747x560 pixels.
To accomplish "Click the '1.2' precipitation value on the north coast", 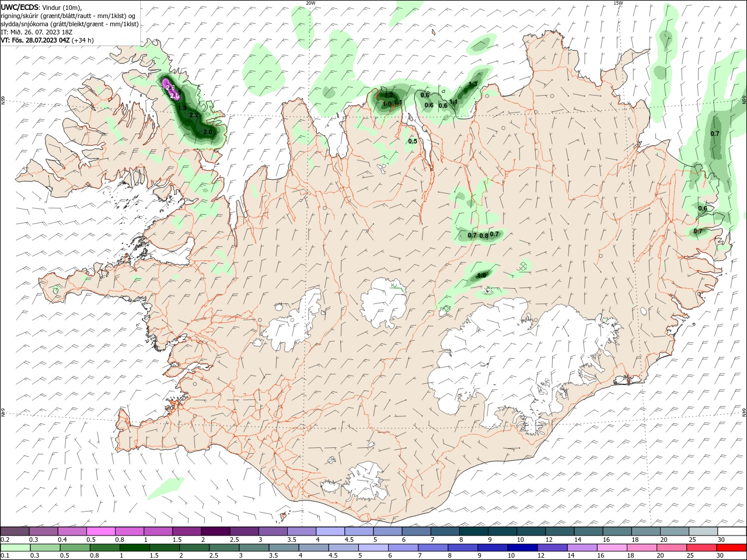I will (389, 94).
